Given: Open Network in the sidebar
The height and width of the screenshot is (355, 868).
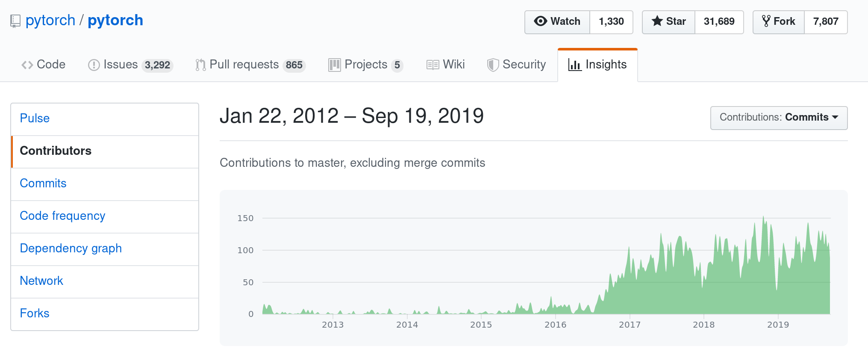Looking at the screenshot, I should [x=105, y=281].
